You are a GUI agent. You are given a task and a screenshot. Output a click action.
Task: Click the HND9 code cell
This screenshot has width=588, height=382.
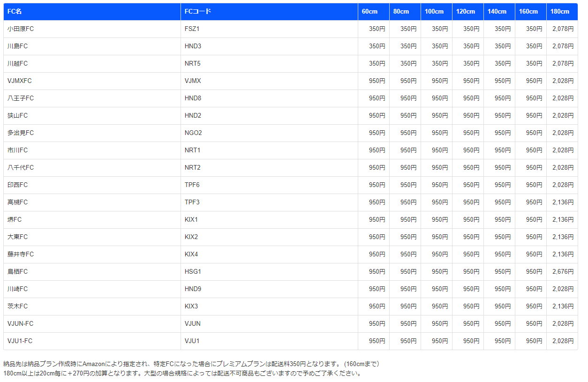point(193,289)
